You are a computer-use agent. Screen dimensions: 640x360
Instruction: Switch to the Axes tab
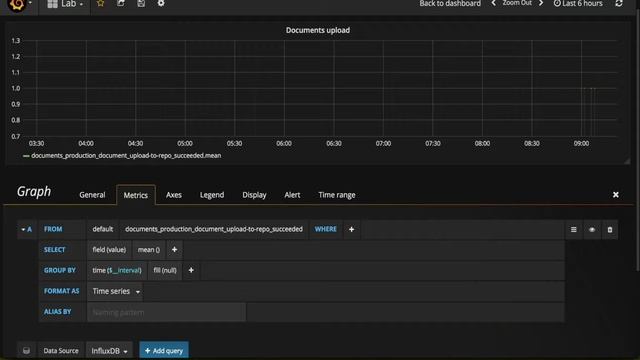click(173, 195)
